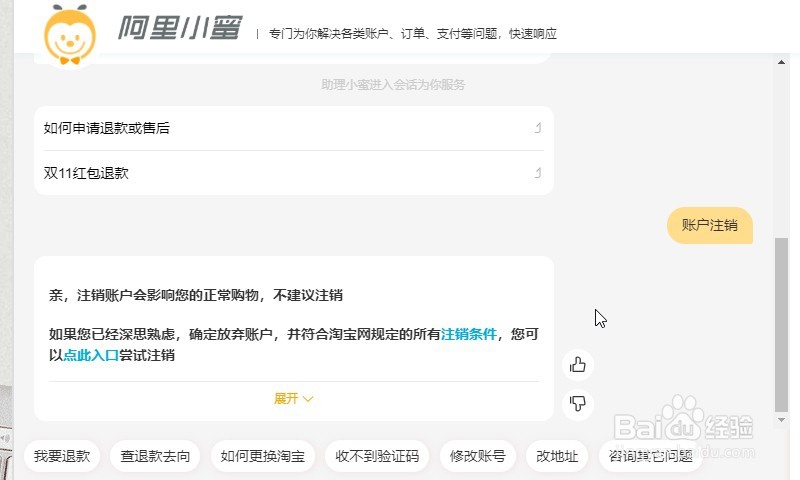Click the scrollbar up arrow
The width and height of the screenshot is (800, 480).
[x=781, y=62]
